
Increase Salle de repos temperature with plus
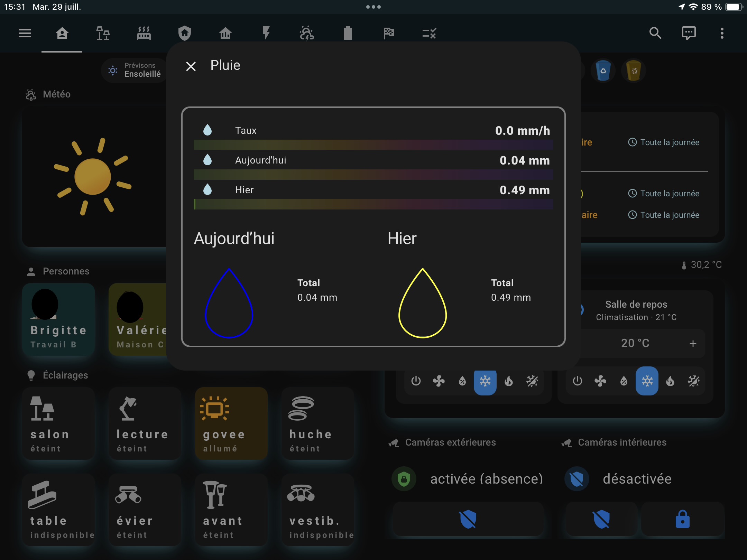[693, 343]
